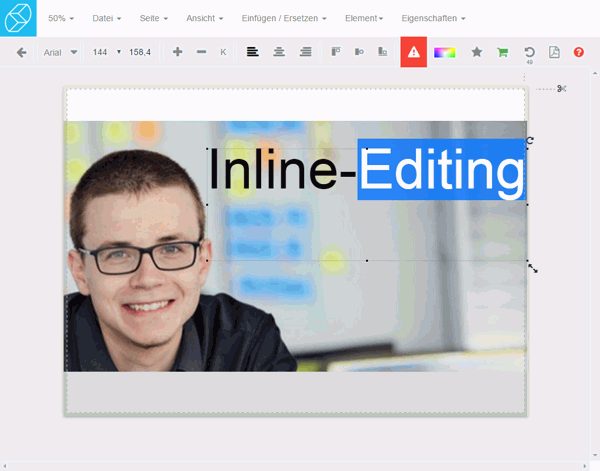The height and width of the screenshot is (471, 600).
Task: Open the red warning triangle alert
Action: [414, 52]
